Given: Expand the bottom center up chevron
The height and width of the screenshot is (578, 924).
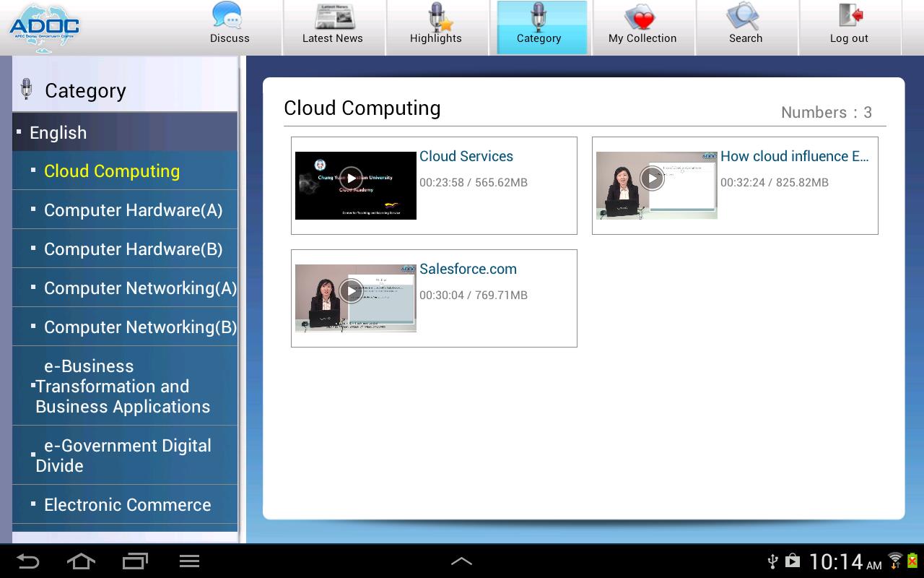Looking at the screenshot, I should (x=461, y=561).
